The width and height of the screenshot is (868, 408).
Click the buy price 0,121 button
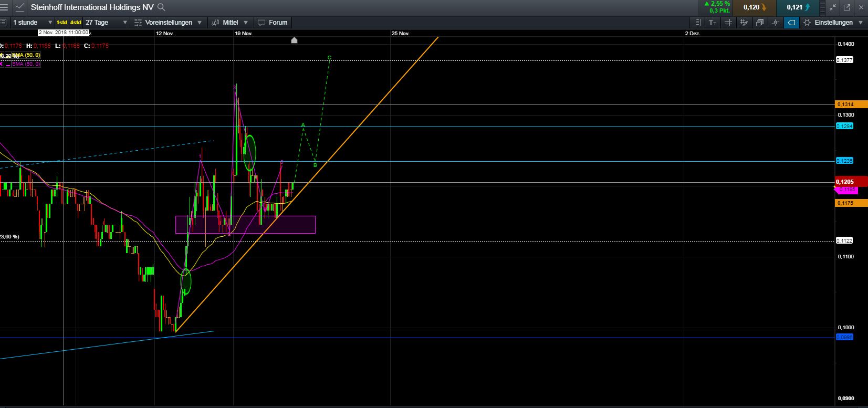[x=798, y=7]
